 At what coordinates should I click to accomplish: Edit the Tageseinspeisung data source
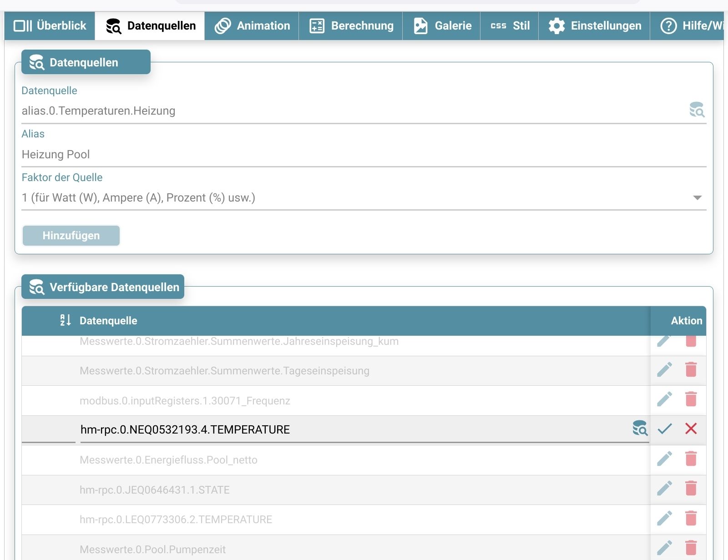coord(664,370)
